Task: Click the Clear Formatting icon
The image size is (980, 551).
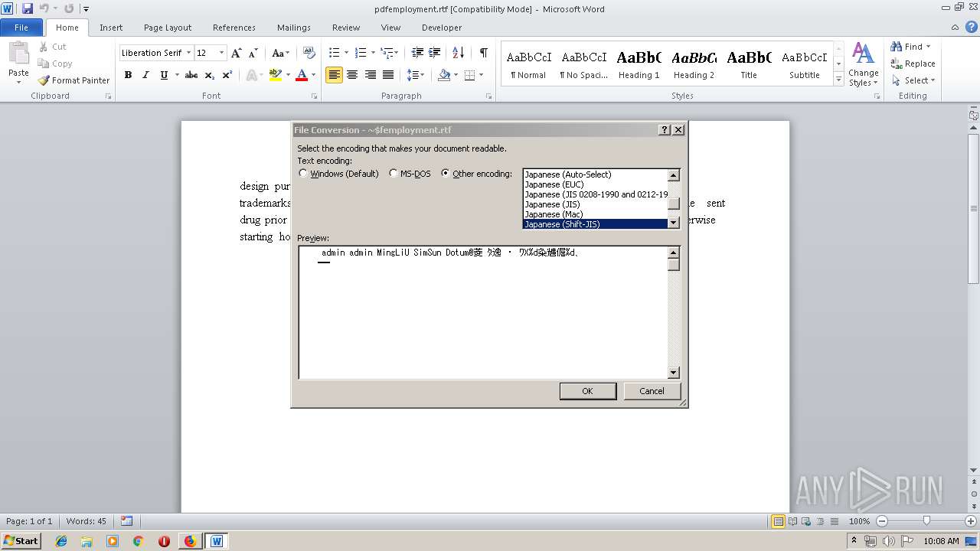Action: click(x=309, y=53)
